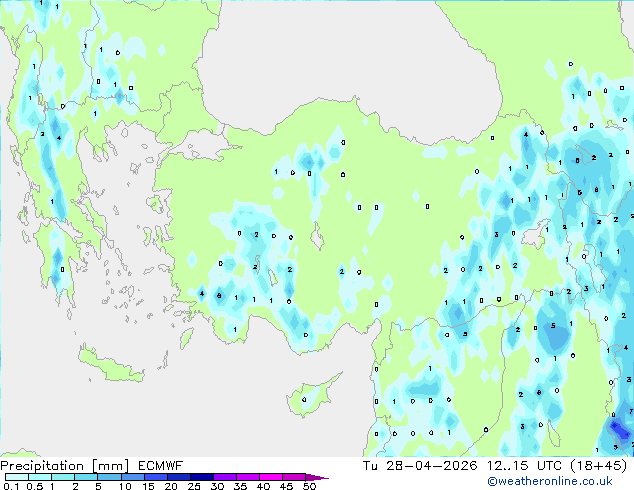Select the legend color between 0.5 and 1
The height and width of the screenshot is (490, 634).
point(40,477)
